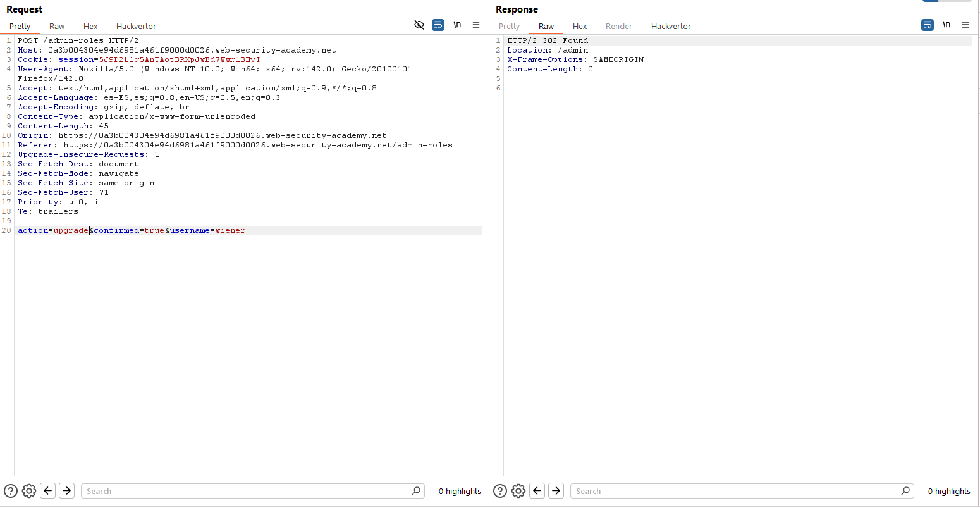Toggle the hidden-characters eye icon in Request
980x508 pixels.
pos(419,25)
